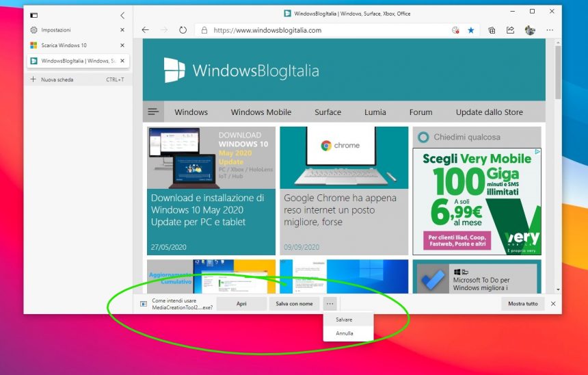
Task: Choose Annulla from the download menu
Action: 348,333
